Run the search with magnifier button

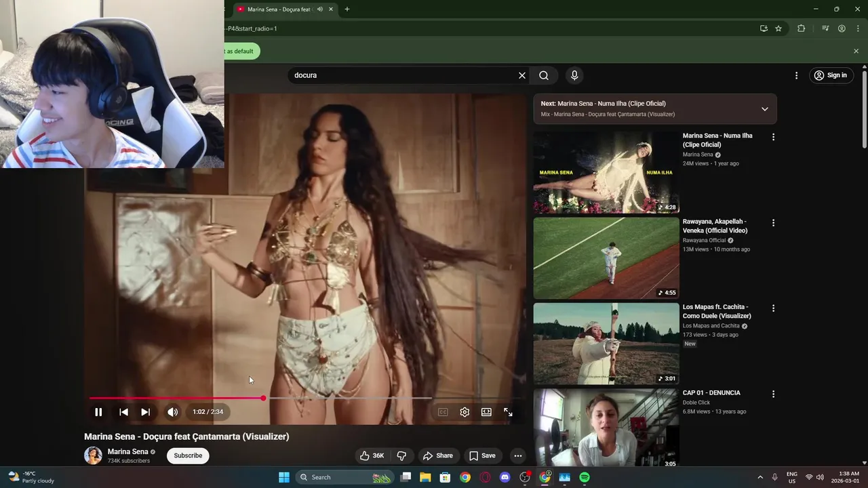[544, 75]
